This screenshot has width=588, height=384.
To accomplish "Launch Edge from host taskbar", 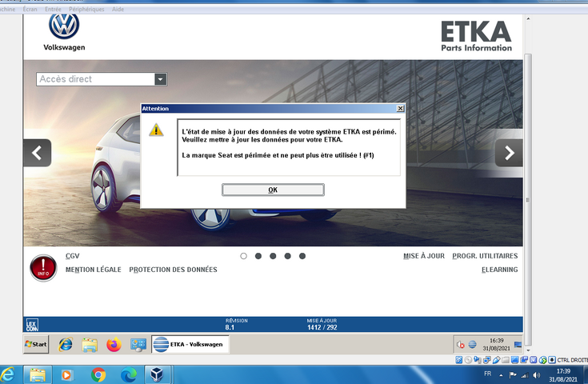I will coord(128,374).
